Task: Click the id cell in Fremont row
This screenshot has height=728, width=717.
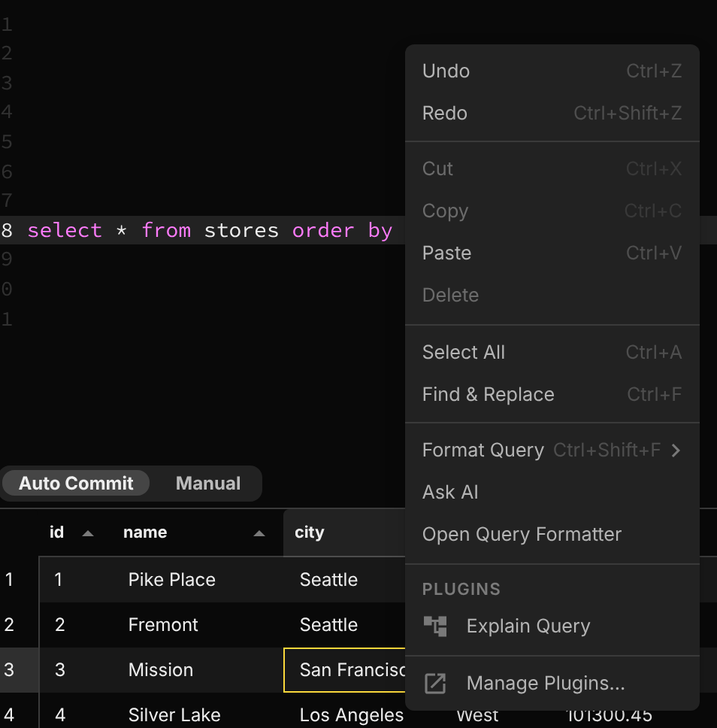Action: [77, 625]
